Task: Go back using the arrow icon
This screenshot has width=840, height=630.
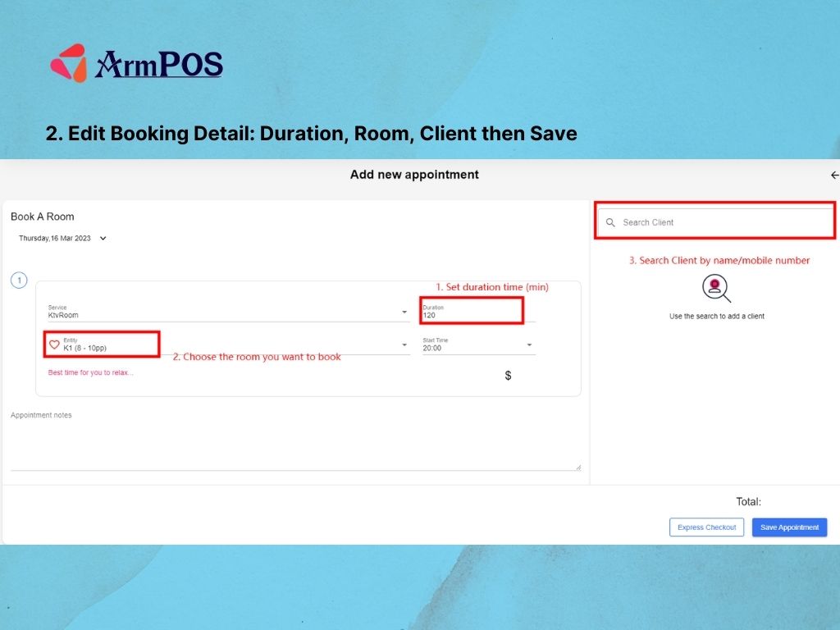Action: 834,175
